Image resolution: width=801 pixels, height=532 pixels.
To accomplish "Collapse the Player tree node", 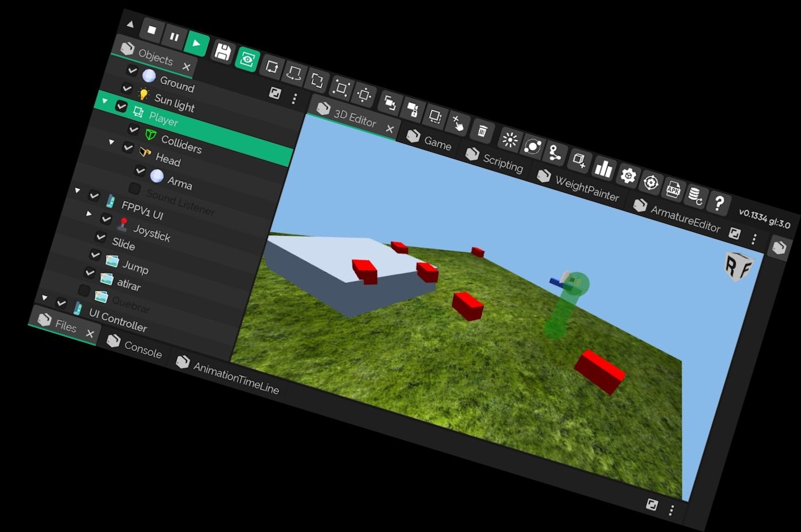I will point(105,101).
